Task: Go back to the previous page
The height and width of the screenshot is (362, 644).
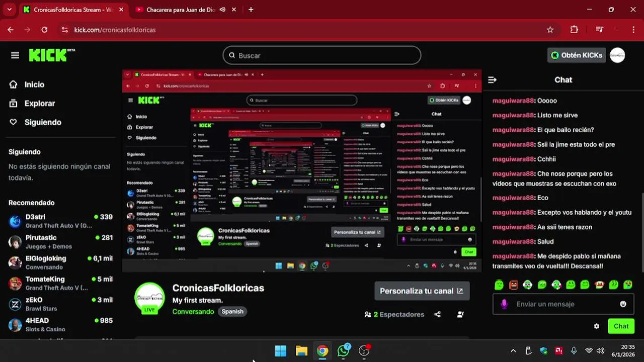Action: [11, 30]
